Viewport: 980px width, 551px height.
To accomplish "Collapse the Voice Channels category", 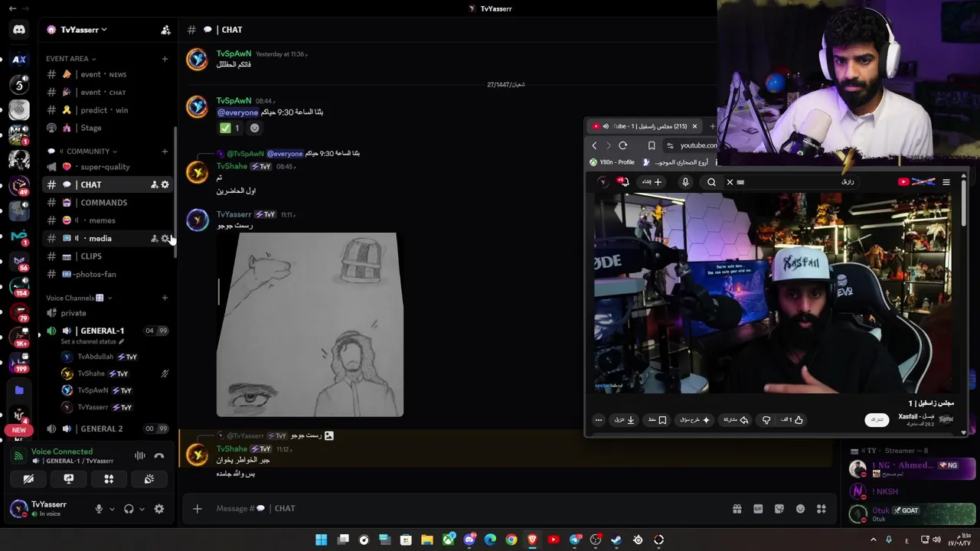I will [x=79, y=298].
